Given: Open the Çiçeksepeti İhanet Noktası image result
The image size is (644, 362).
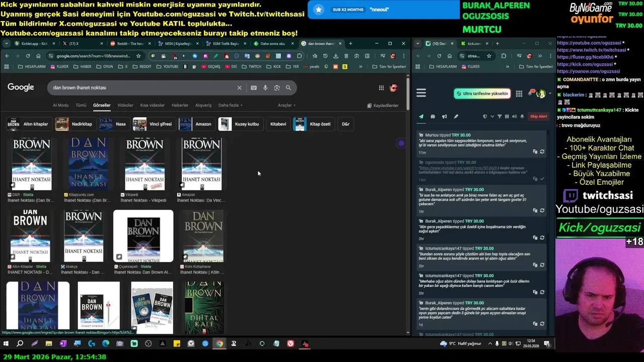Looking at the screenshot, I should point(143,236).
